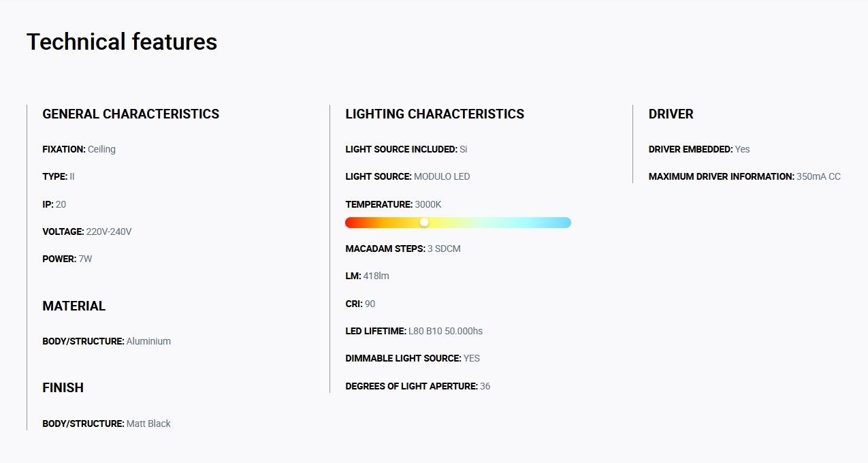Click the LED Lifetime L80 B10 value
868x463 pixels.
[x=445, y=331]
